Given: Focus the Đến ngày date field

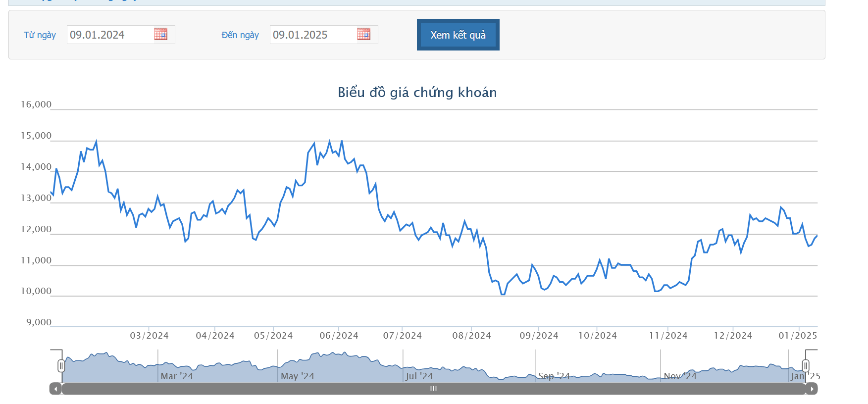Looking at the screenshot, I should [x=313, y=35].
